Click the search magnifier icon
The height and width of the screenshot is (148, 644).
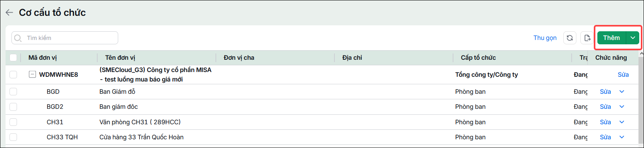click(x=18, y=38)
